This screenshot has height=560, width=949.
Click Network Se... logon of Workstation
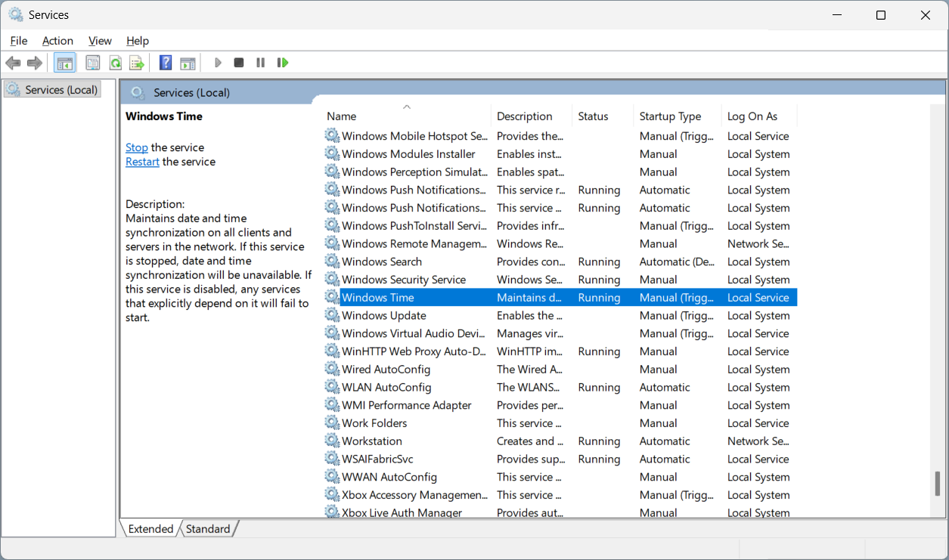[x=758, y=441]
